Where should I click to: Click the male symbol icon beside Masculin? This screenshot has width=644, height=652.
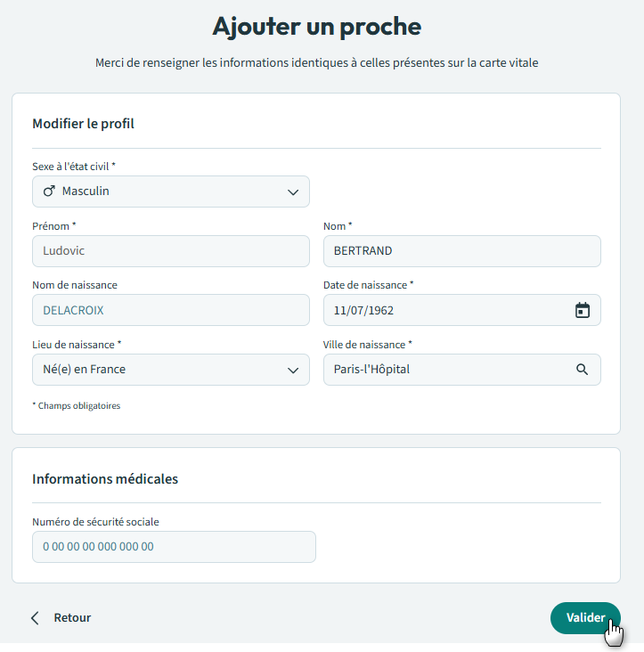49,192
